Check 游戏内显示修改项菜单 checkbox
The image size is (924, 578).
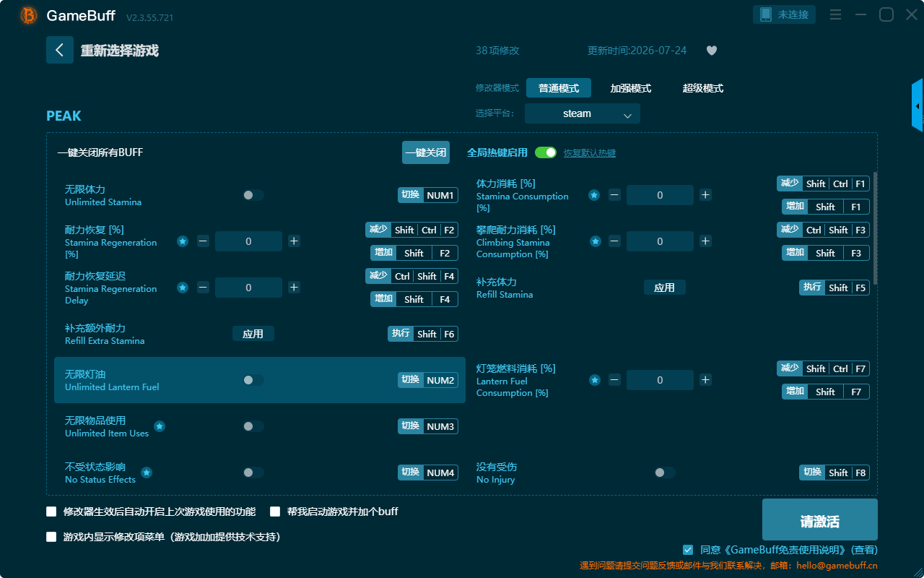point(51,537)
